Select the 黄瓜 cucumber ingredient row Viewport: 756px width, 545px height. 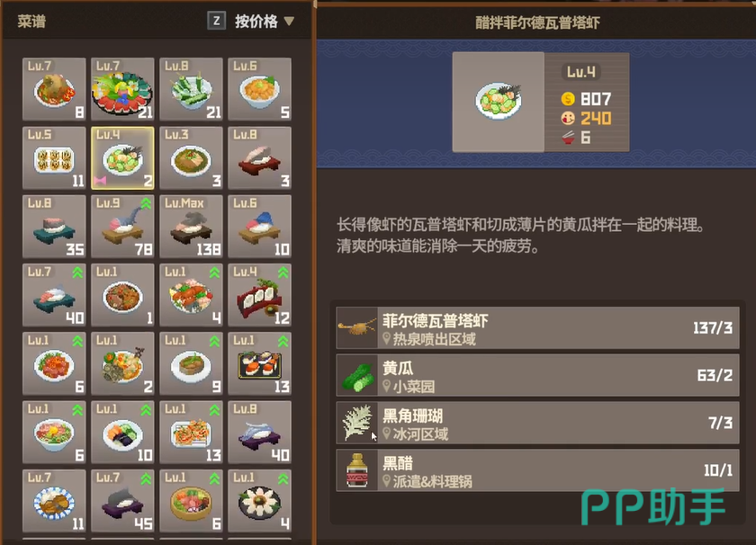coord(537,375)
